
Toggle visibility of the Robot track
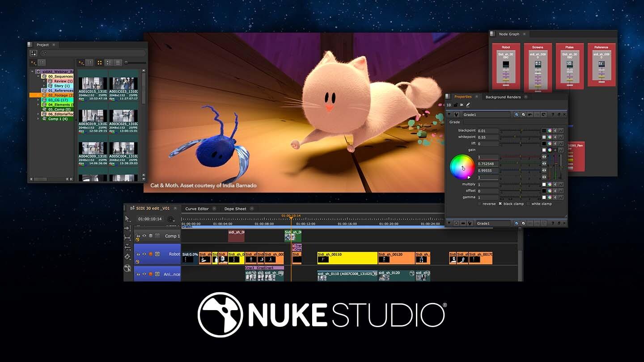[144, 254]
